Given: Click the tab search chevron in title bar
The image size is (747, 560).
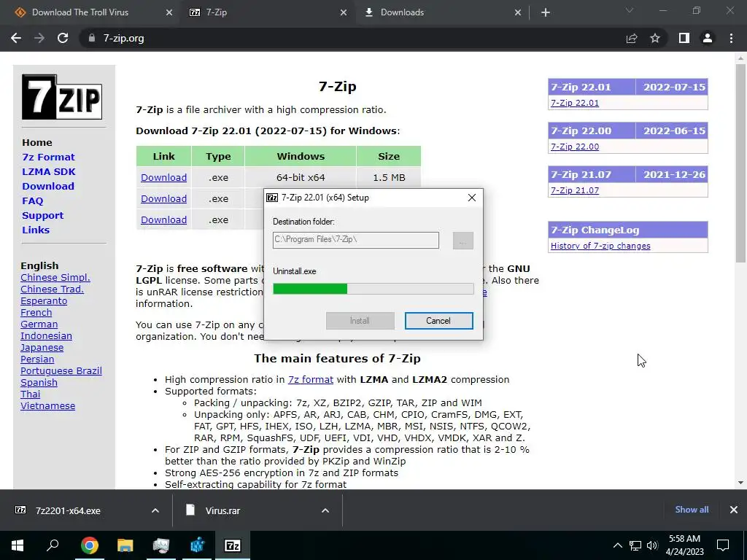Looking at the screenshot, I should click(630, 10).
